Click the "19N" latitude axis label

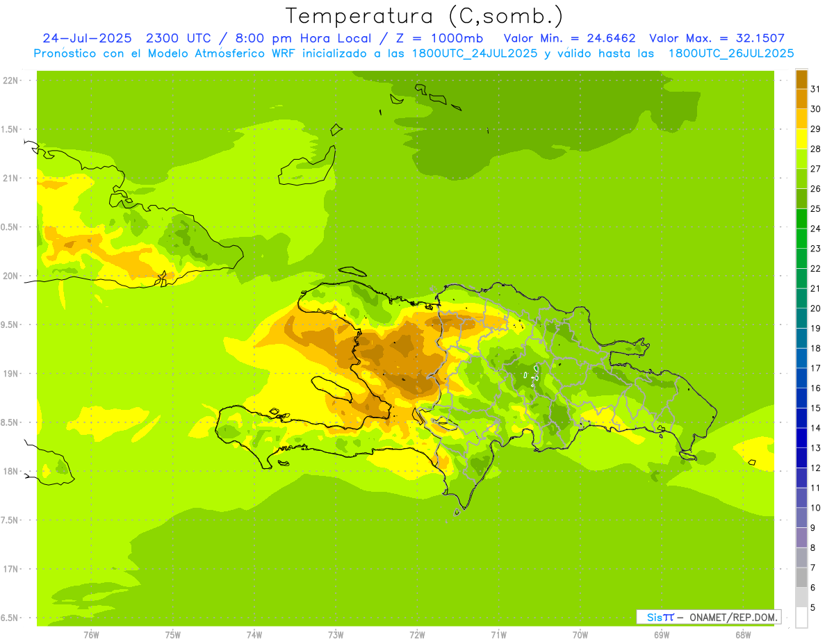point(11,374)
